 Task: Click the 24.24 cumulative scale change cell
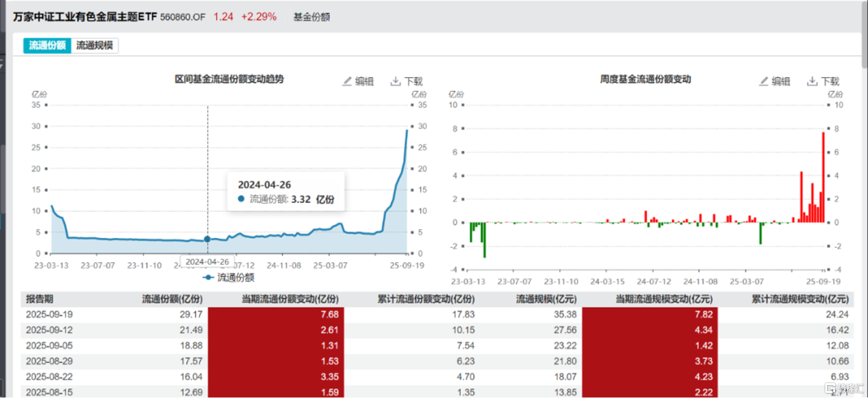[837, 314]
